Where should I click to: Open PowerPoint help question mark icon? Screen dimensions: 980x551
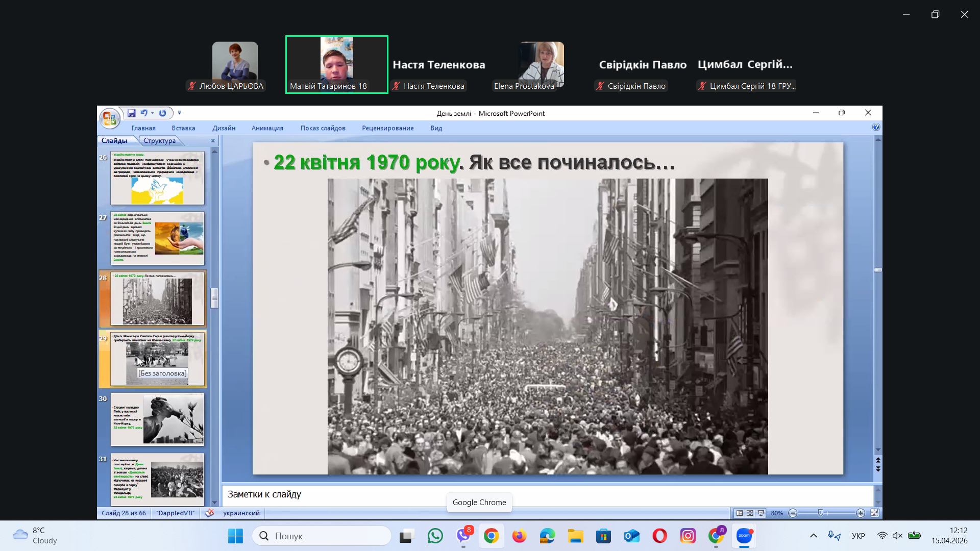point(876,128)
